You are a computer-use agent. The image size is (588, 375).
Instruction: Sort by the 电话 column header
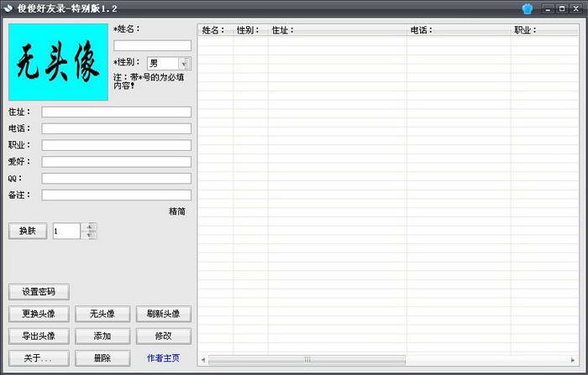pos(459,30)
